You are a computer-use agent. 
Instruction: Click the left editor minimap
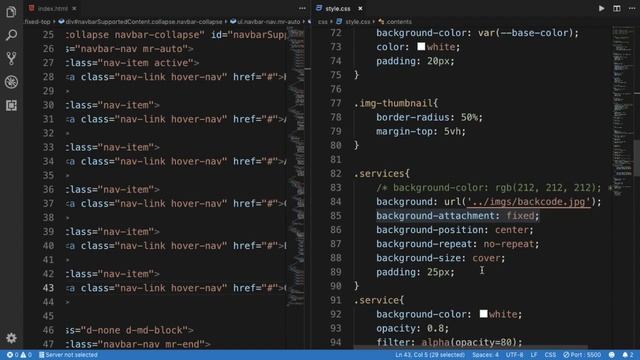click(x=296, y=167)
